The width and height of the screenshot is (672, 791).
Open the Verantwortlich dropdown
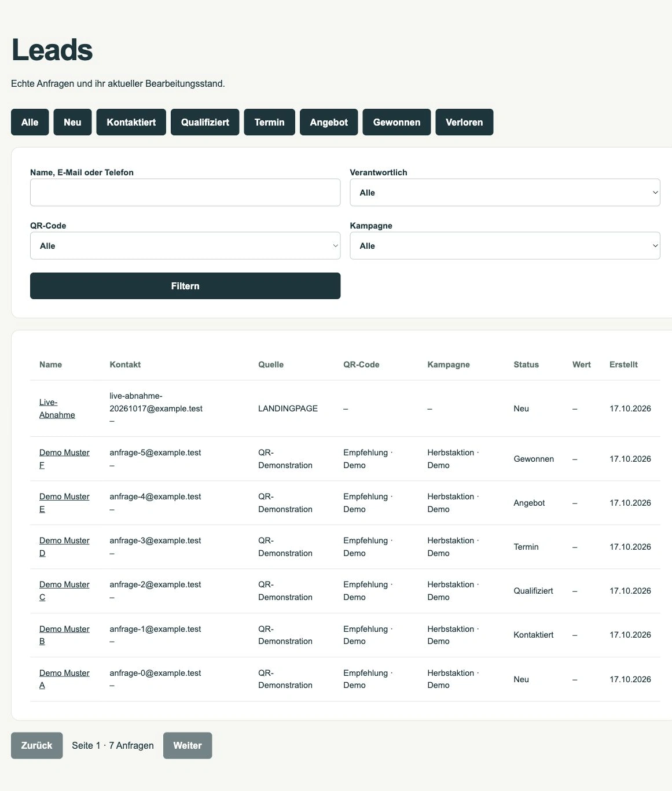point(505,192)
